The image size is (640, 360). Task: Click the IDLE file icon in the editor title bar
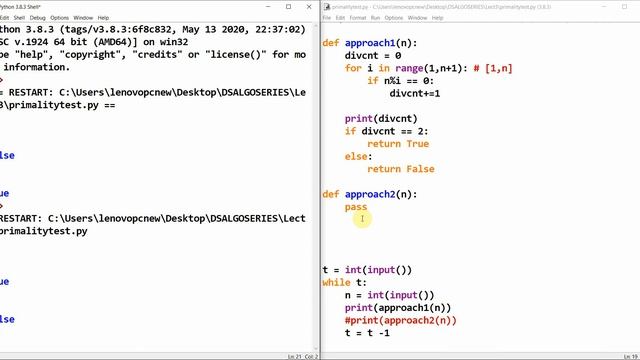pos(327,7)
